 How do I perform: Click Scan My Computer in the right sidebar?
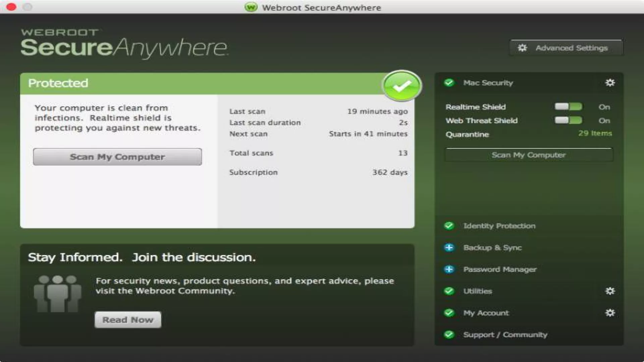click(x=529, y=155)
